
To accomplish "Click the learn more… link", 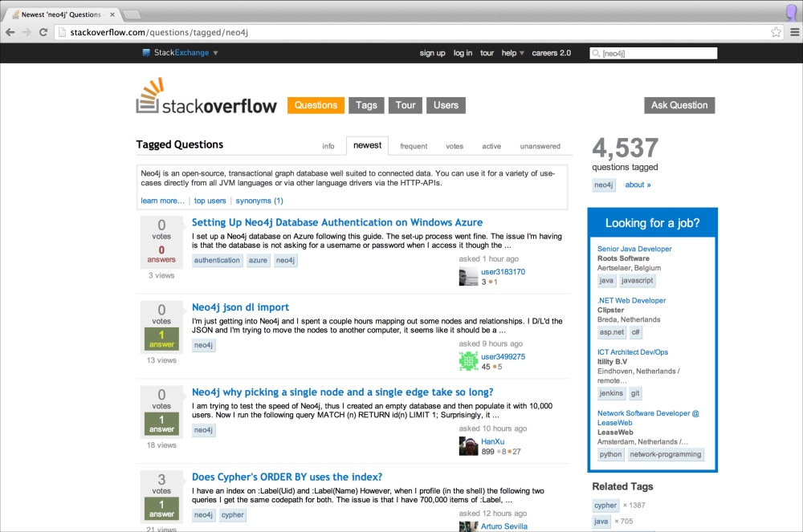I will [162, 201].
